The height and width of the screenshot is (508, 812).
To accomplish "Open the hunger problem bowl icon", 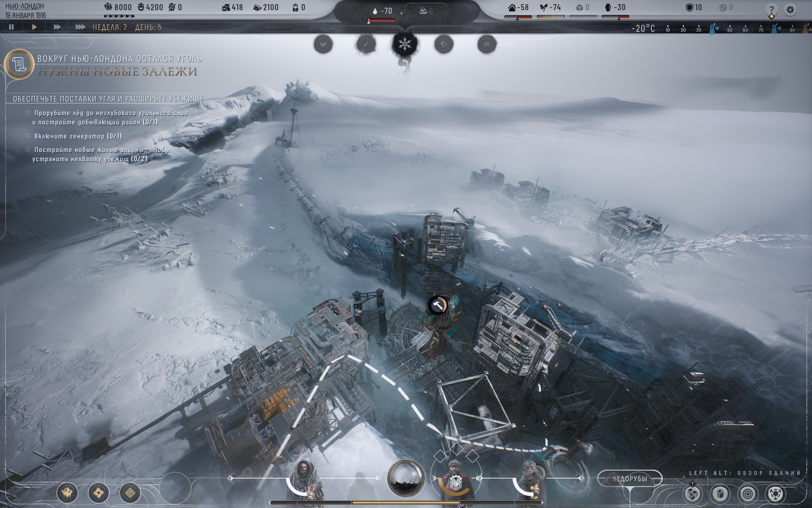I will tap(323, 44).
